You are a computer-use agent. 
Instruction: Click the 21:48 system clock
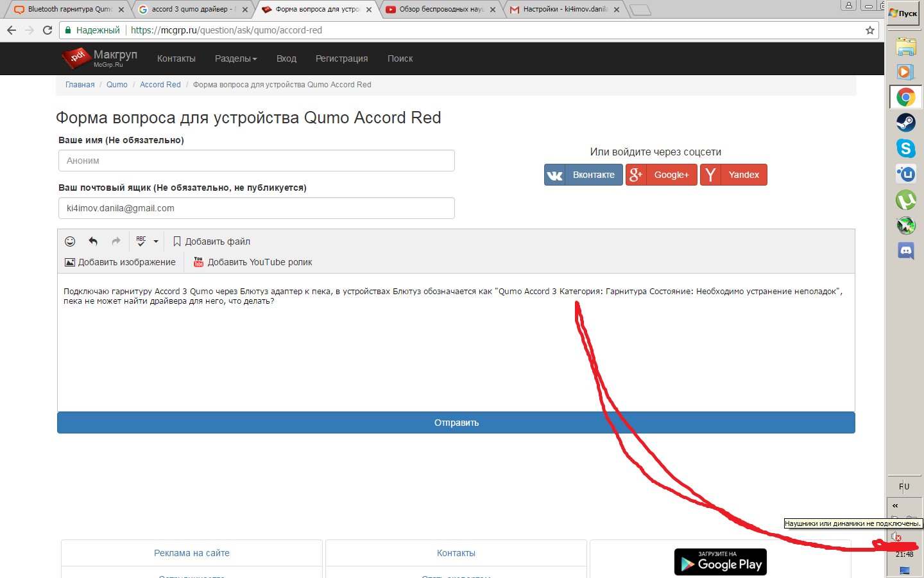[905, 554]
